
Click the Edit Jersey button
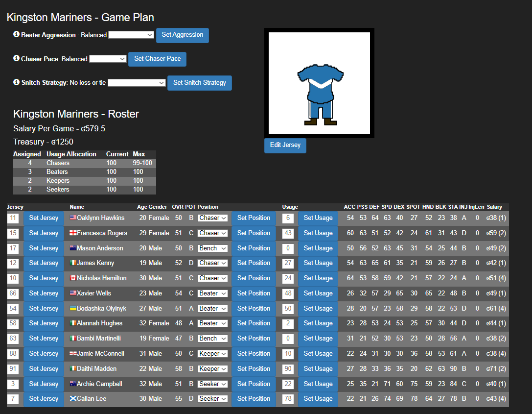pos(285,146)
